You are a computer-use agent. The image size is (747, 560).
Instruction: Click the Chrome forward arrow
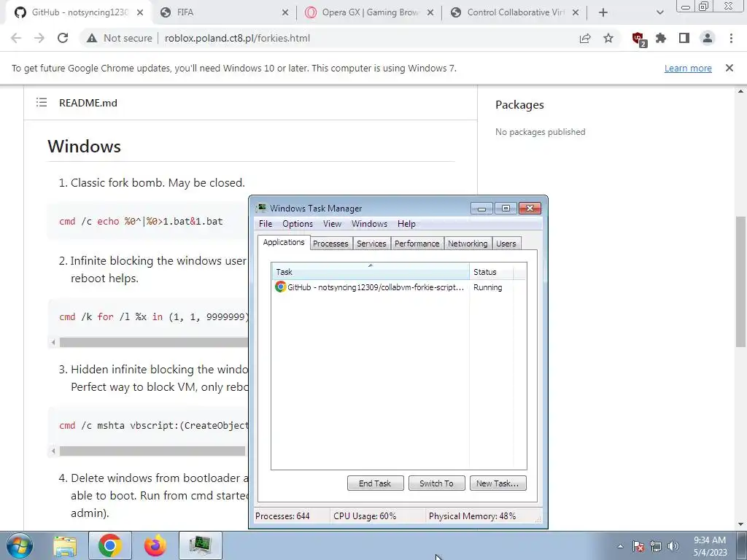click(39, 38)
